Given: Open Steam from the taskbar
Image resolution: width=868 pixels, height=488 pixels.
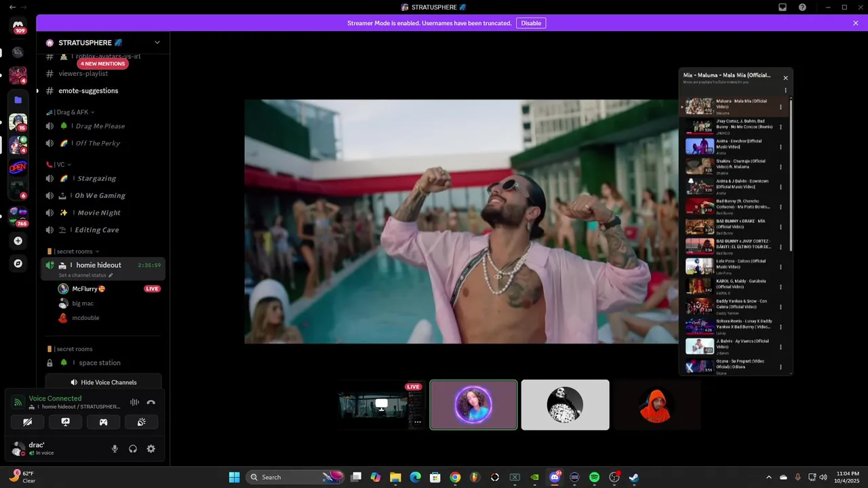Looking at the screenshot, I should click(x=634, y=477).
